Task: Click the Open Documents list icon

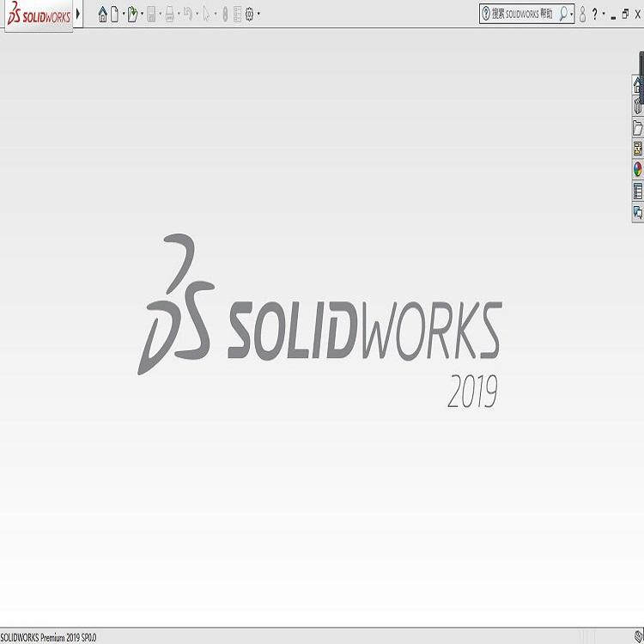Action: click(x=237, y=14)
